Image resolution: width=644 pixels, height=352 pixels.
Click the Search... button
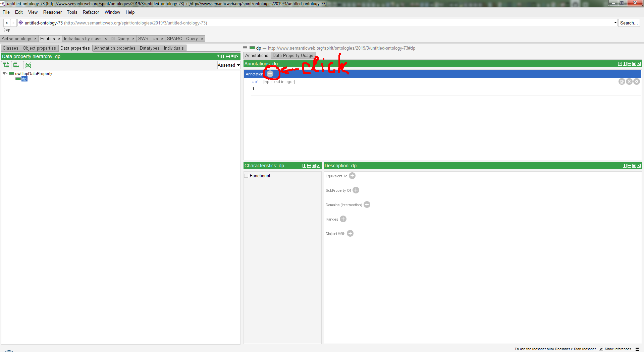pos(629,22)
